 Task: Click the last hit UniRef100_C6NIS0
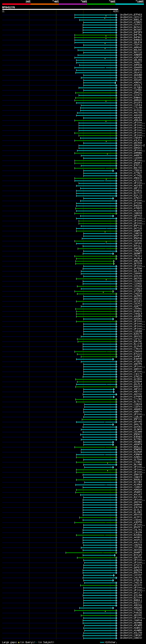point(131,638)
